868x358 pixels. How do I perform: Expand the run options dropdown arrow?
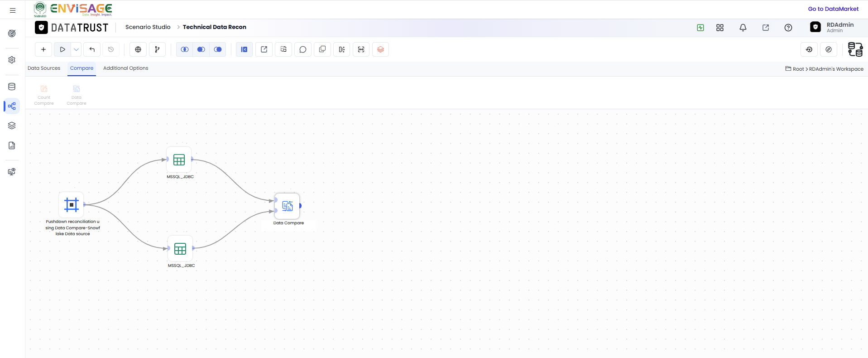point(76,49)
